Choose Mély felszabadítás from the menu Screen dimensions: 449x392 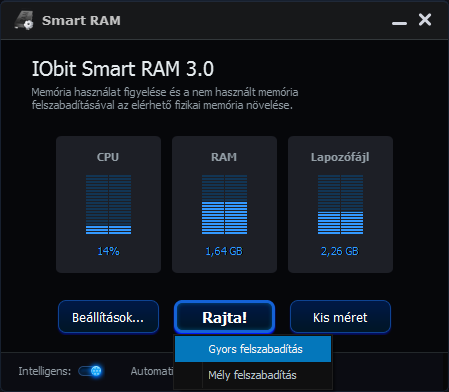click(253, 375)
